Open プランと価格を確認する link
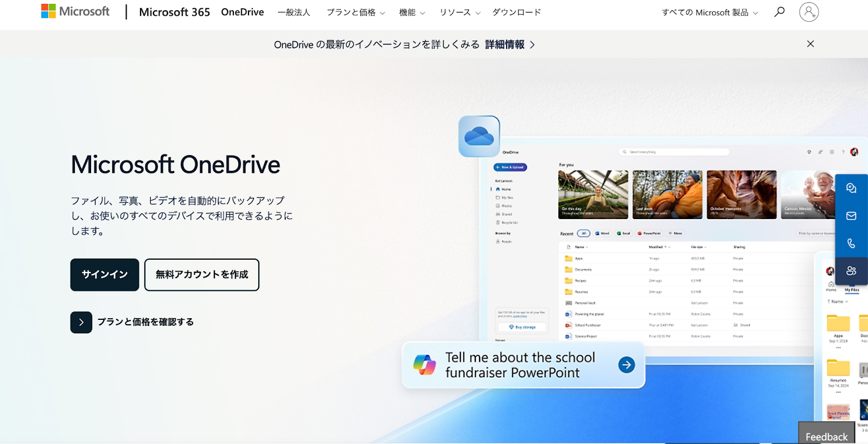This screenshot has height=444, width=868. coord(145,322)
